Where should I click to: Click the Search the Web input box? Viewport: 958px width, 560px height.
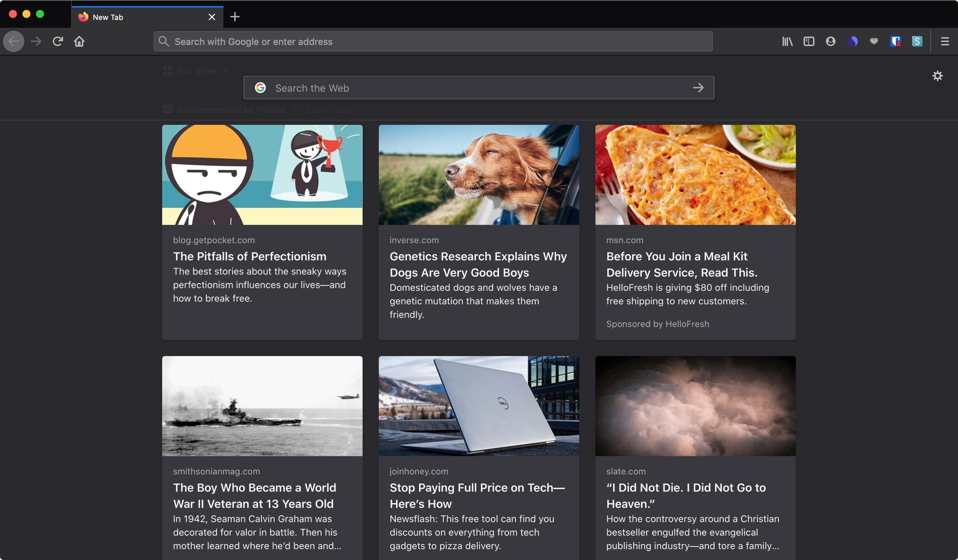[x=479, y=88]
